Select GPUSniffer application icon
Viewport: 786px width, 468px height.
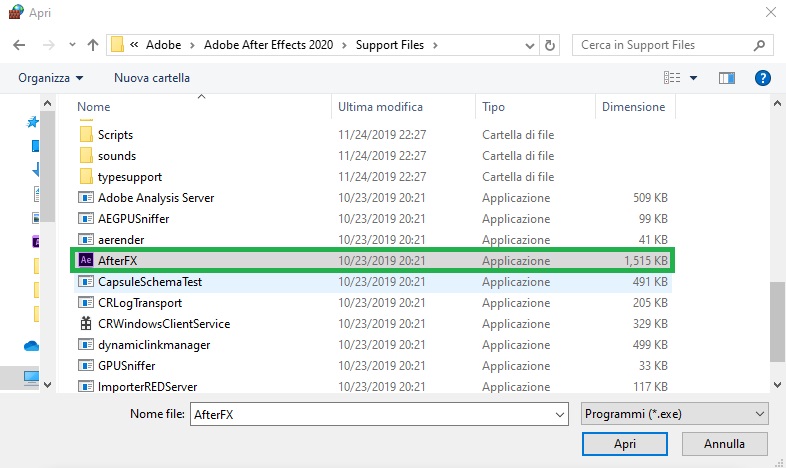pos(86,366)
